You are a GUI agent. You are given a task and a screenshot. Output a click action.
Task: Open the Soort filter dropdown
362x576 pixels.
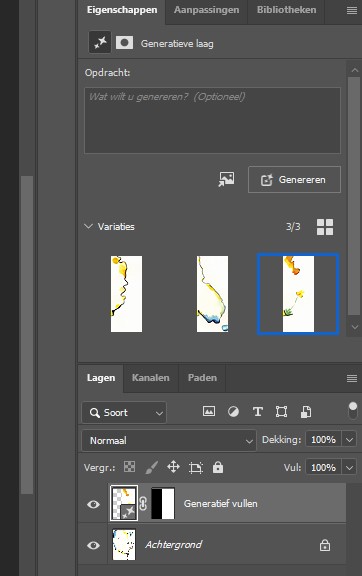[x=124, y=413]
